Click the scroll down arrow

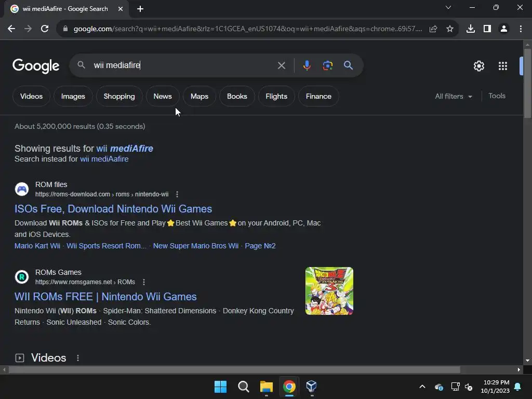[x=527, y=361]
